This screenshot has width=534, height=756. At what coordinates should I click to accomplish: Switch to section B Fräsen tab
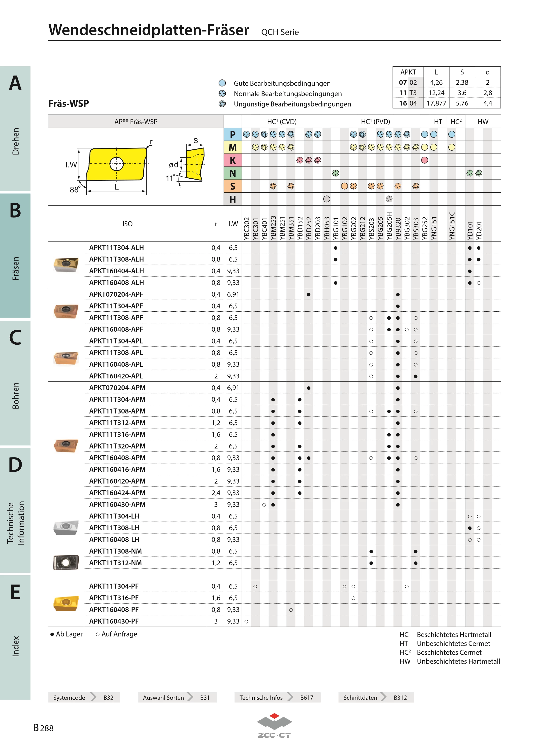coord(15,256)
